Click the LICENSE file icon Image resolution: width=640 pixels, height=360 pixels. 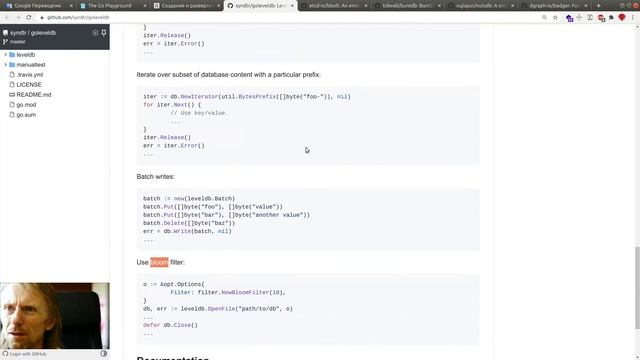click(x=12, y=84)
